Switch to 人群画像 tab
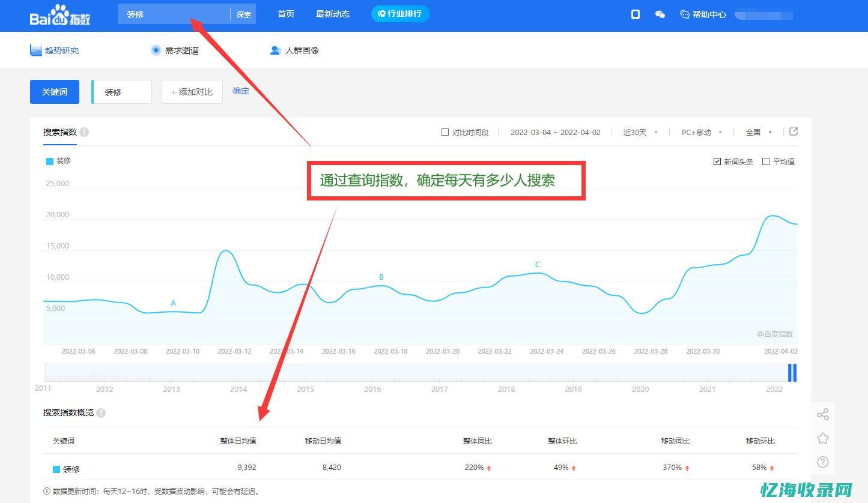 click(x=302, y=50)
